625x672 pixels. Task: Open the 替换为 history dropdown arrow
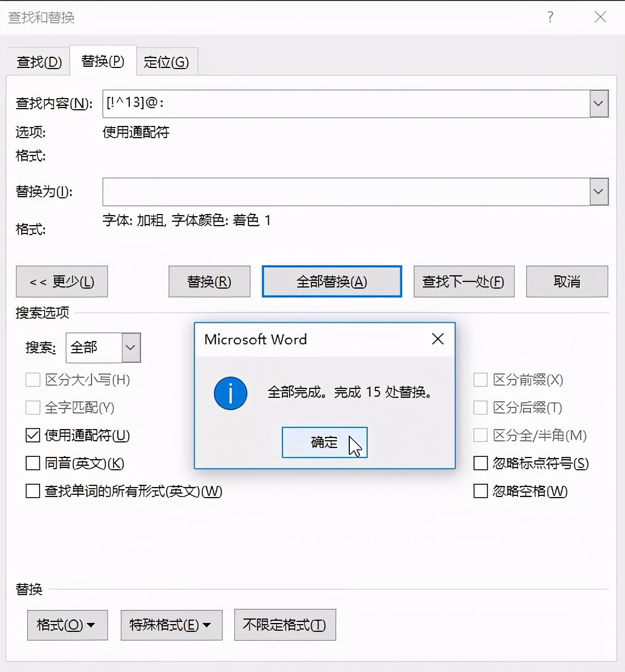[598, 192]
